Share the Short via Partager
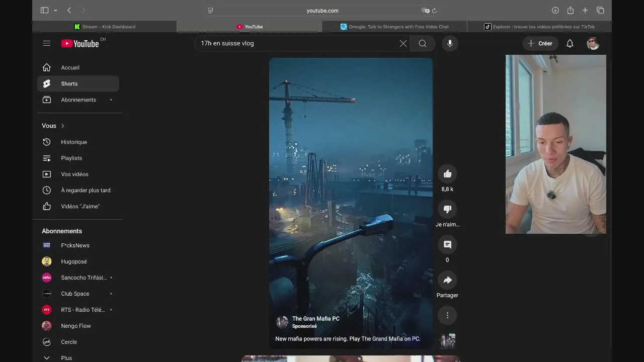Viewport: 644px width, 362px height. pyautogui.click(x=447, y=280)
